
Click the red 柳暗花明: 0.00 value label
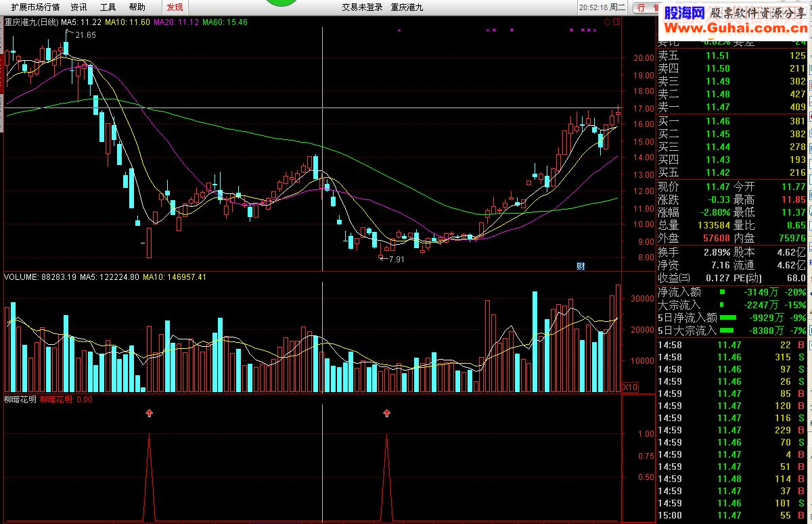coord(66,399)
